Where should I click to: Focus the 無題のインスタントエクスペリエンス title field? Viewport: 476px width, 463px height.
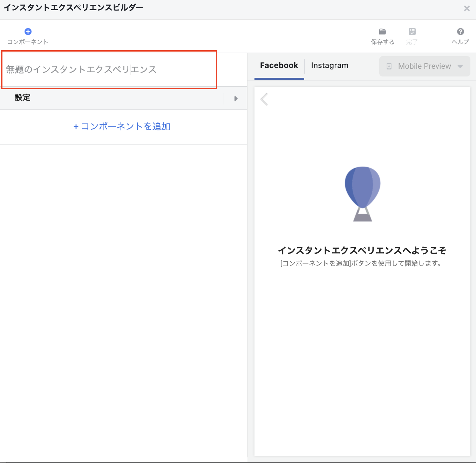109,70
